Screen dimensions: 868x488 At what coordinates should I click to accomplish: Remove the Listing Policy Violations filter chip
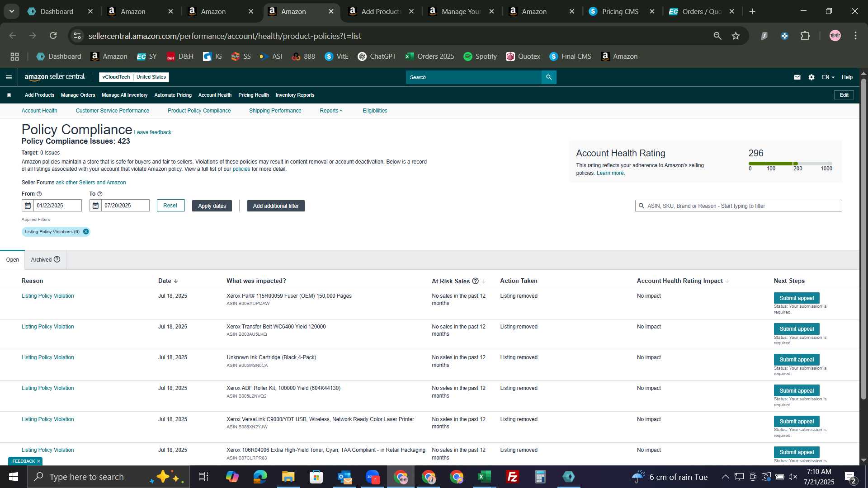point(86,232)
